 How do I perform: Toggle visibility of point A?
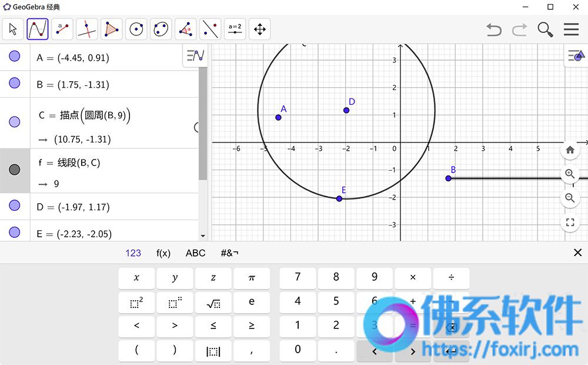tap(15, 57)
